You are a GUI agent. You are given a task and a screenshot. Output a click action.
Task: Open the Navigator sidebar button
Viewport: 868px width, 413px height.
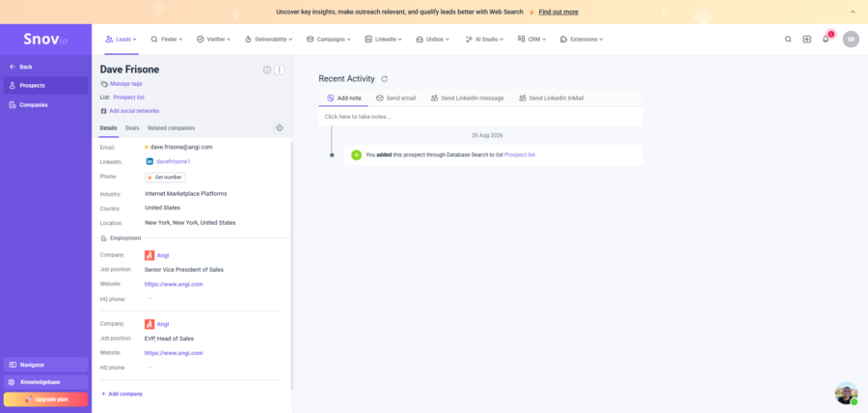point(45,365)
